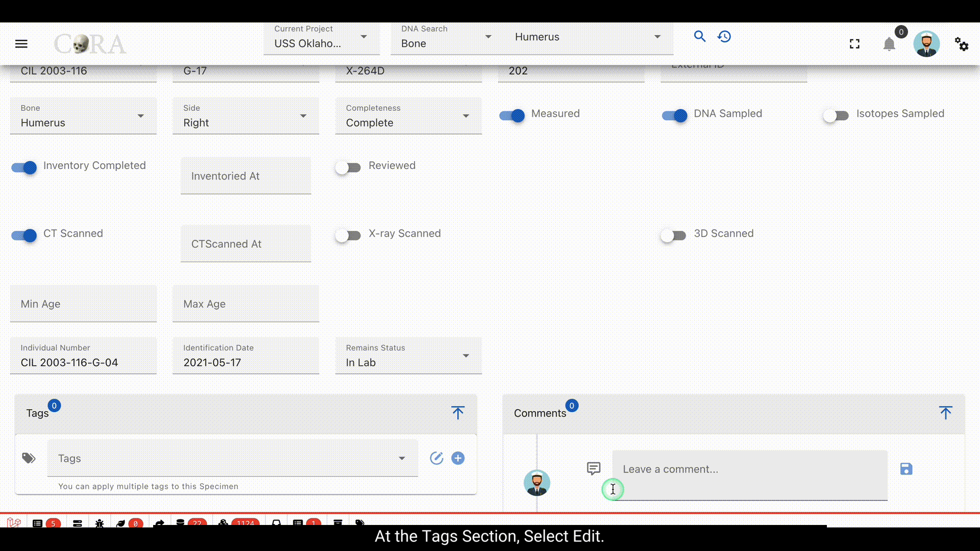Open the settings gears icon
Image resolution: width=980 pixels, height=551 pixels.
click(962, 44)
